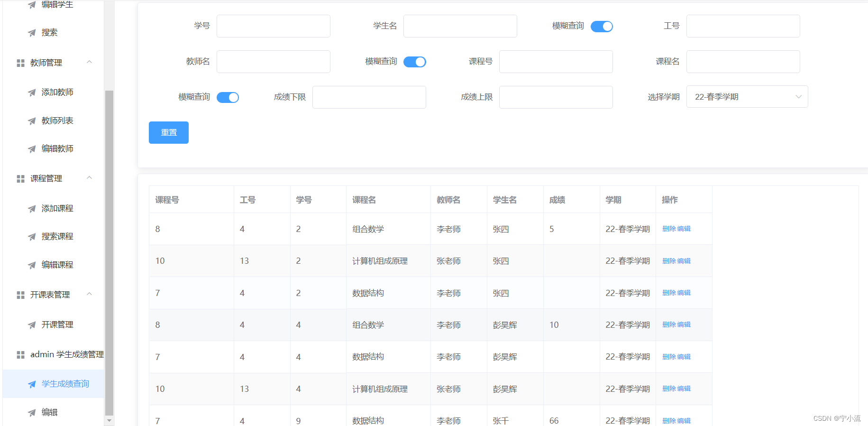The width and height of the screenshot is (868, 426).
Task: Toggle 模糊查询 switch left of 成绩下限
Action: pos(228,97)
